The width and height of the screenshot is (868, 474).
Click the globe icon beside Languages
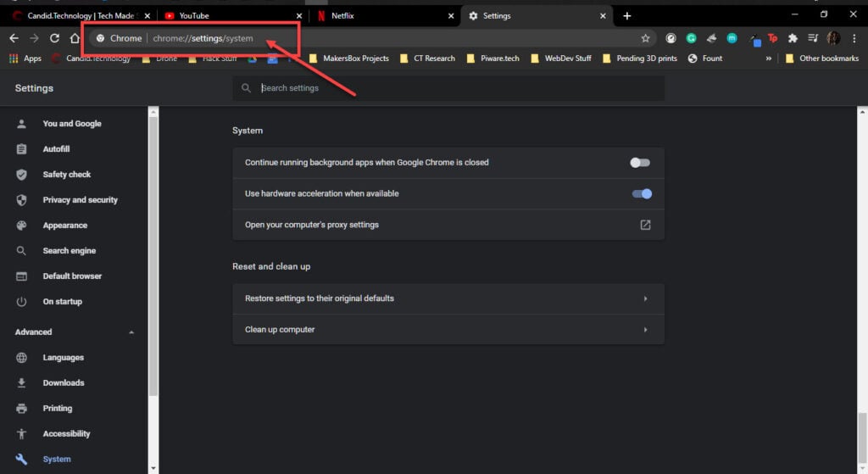pos(21,358)
